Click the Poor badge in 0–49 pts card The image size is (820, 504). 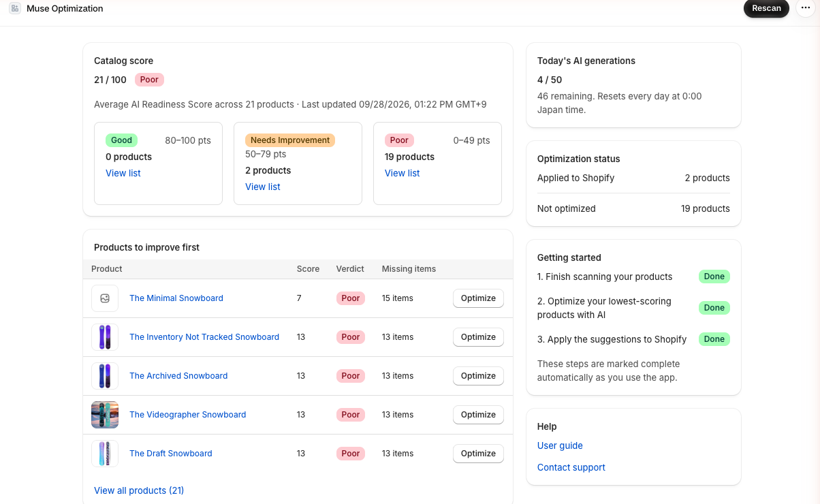399,140
